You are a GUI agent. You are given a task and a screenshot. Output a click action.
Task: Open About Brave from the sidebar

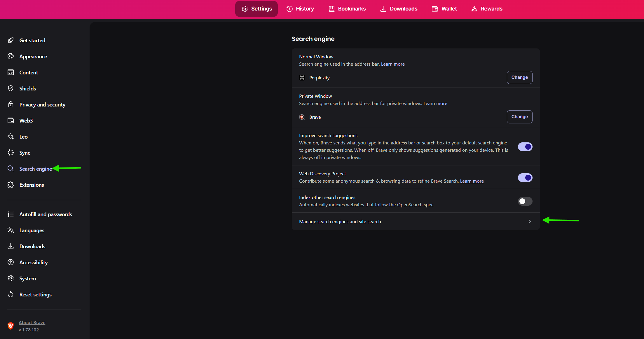click(x=32, y=322)
